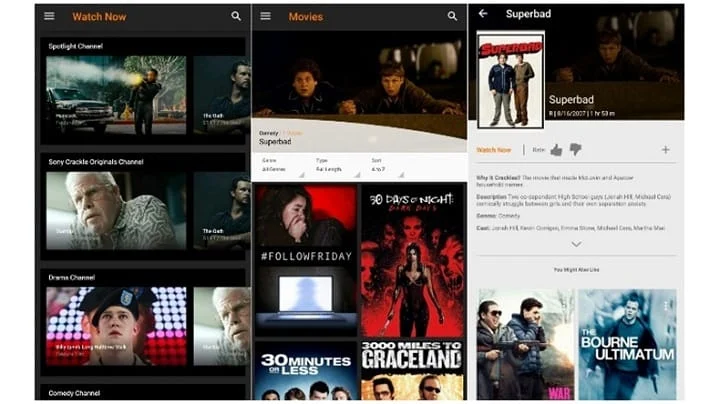The height and width of the screenshot is (404, 720).
Task: Select 30 Days of Night poster
Action: (412, 260)
